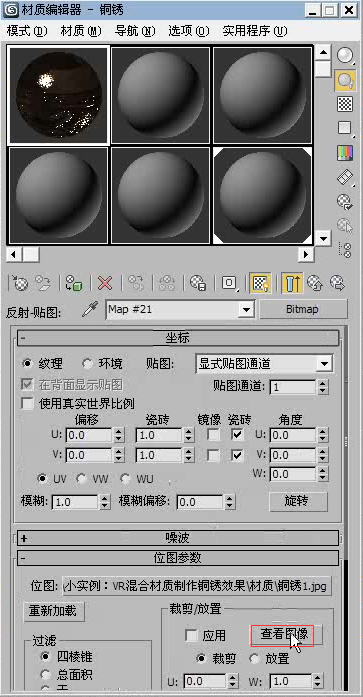The width and height of the screenshot is (363, 697).
Task: Click the Put to Library icon
Action: click(x=198, y=283)
